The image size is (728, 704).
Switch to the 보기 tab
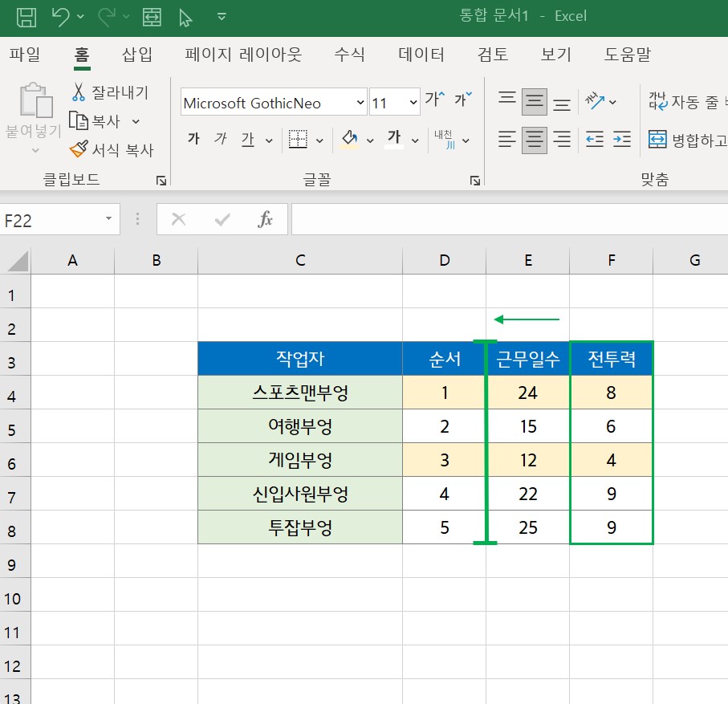(x=555, y=54)
